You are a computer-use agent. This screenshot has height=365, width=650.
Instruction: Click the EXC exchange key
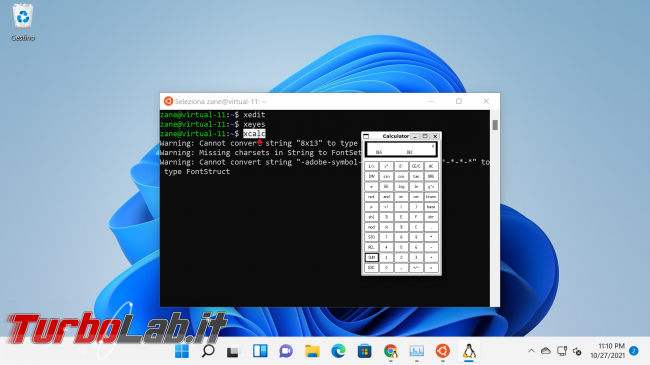(371, 268)
